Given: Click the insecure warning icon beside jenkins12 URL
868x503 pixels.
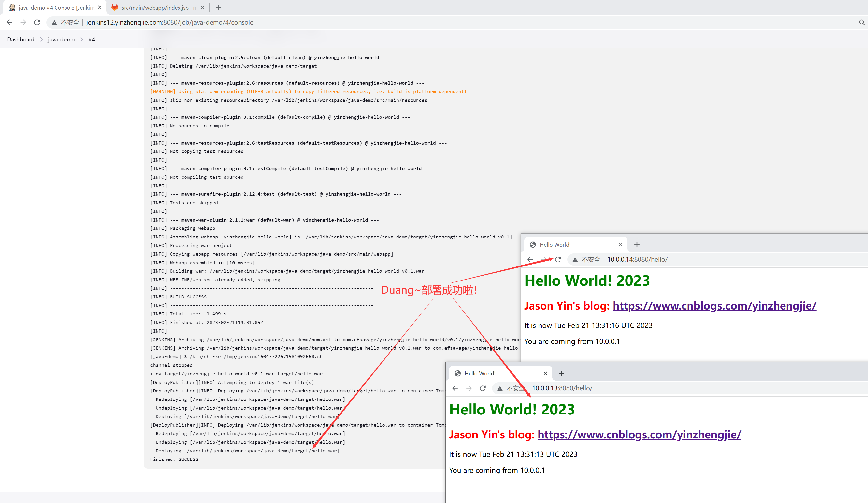Looking at the screenshot, I should [x=54, y=23].
